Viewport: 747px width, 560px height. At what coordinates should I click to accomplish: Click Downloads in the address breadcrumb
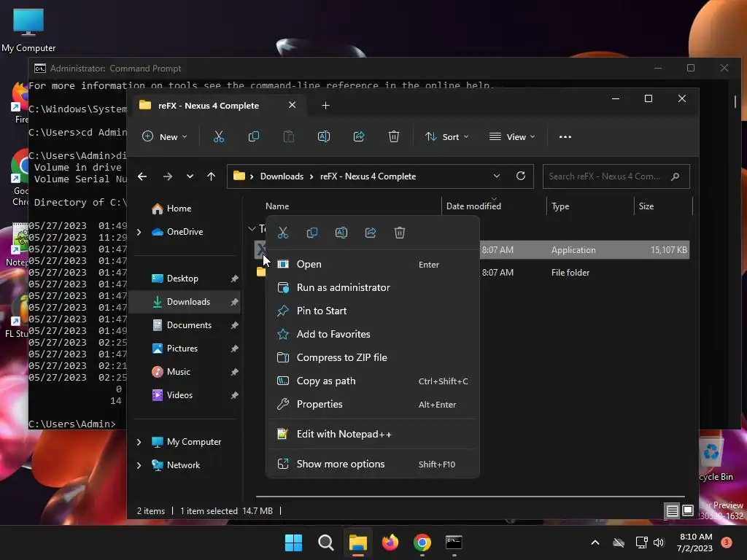point(282,176)
